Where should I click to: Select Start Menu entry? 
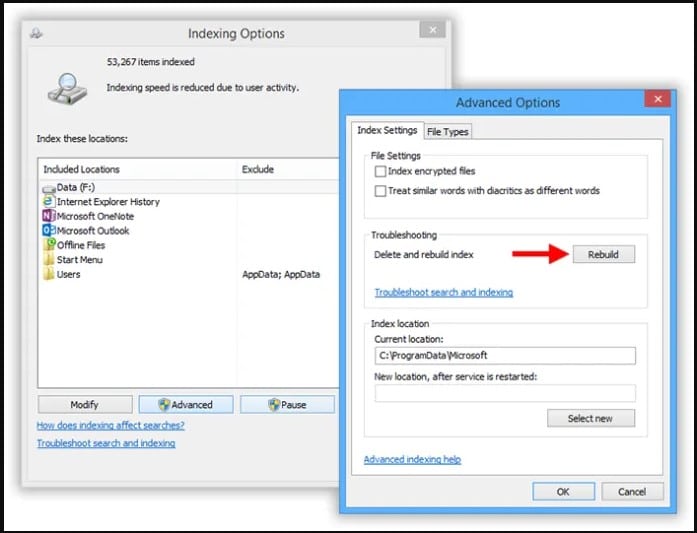(80, 260)
